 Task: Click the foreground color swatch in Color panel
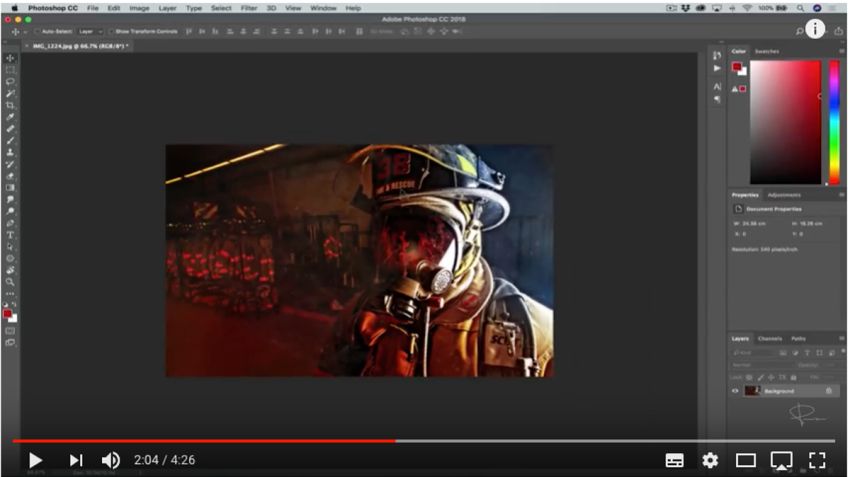click(737, 67)
